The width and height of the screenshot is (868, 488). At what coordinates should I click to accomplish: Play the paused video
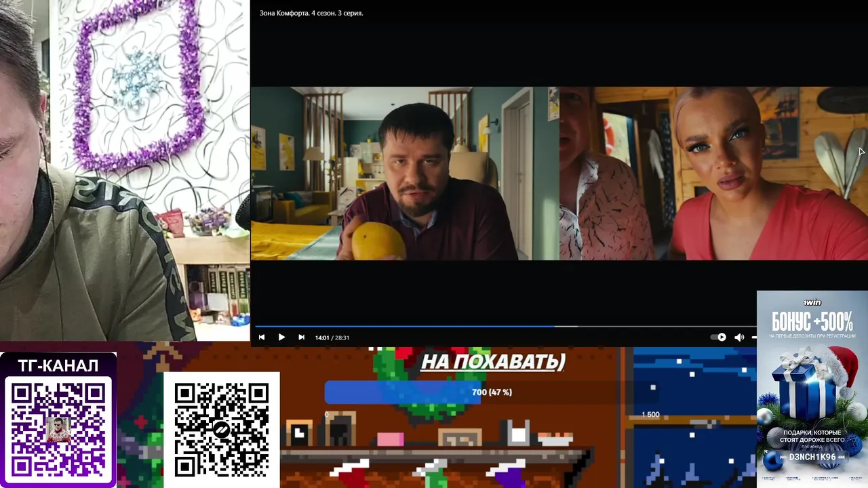click(x=281, y=338)
